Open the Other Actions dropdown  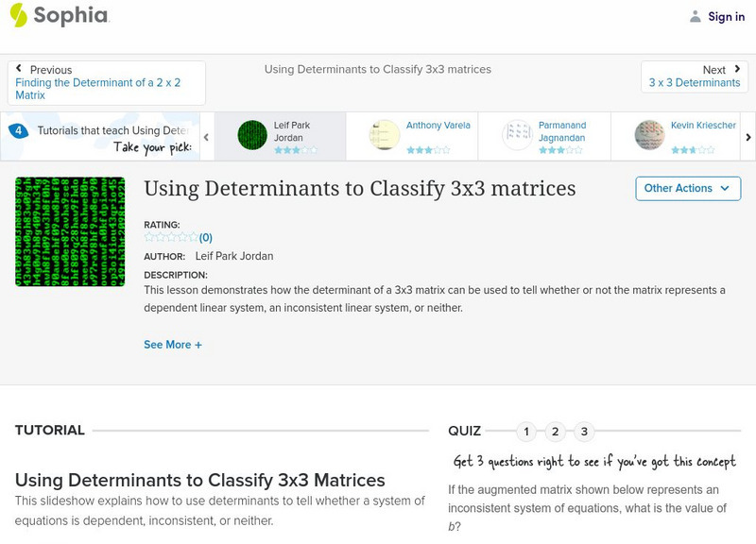point(688,188)
